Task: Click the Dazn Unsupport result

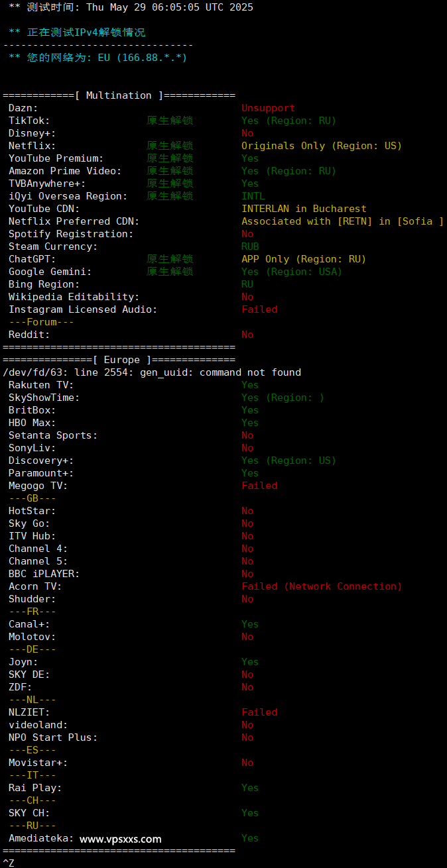Action: pyautogui.click(x=268, y=108)
